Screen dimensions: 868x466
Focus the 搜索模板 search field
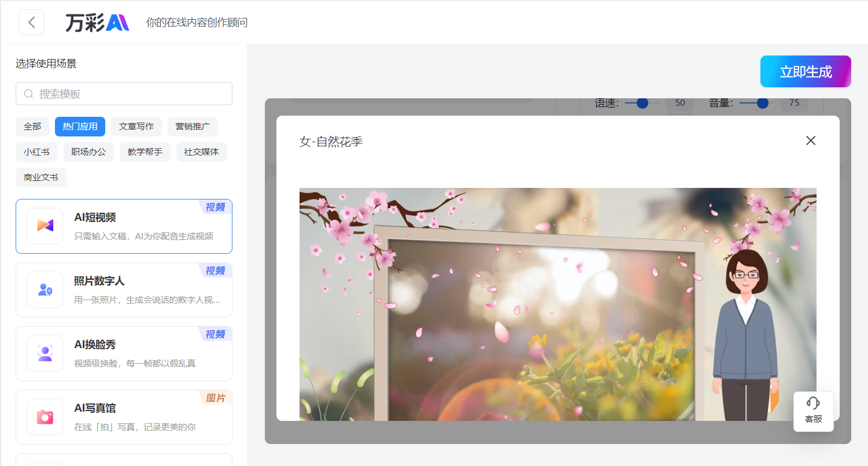124,94
